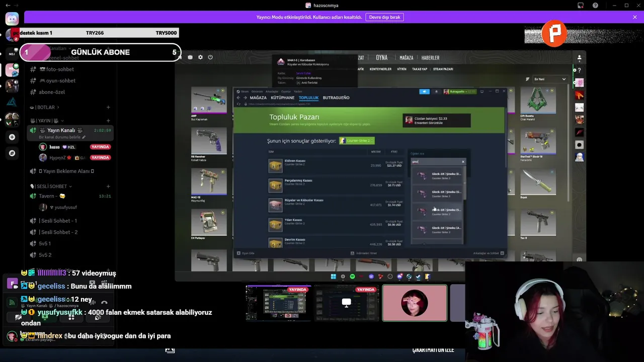This screenshot has width=644, height=362.
Task: Select user hazos in Yayın Kanalı
Action: pos(74,147)
